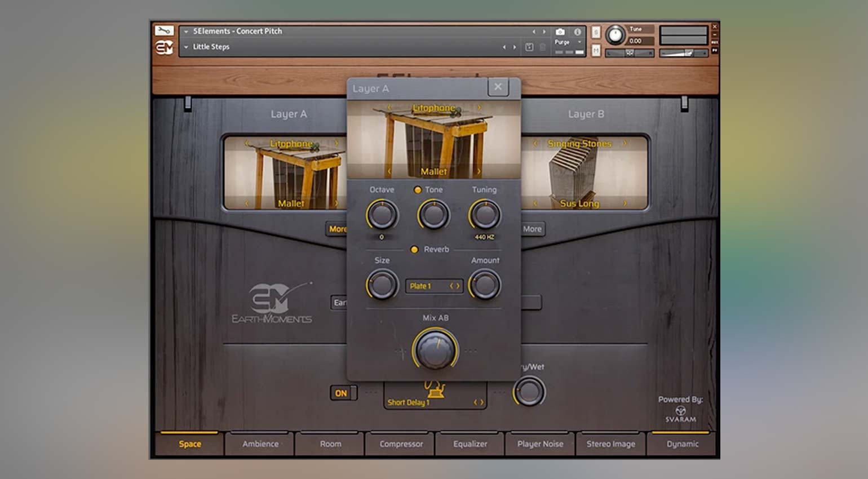Adjust the Mix AB knob
This screenshot has height=479, width=868.
click(x=435, y=350)
